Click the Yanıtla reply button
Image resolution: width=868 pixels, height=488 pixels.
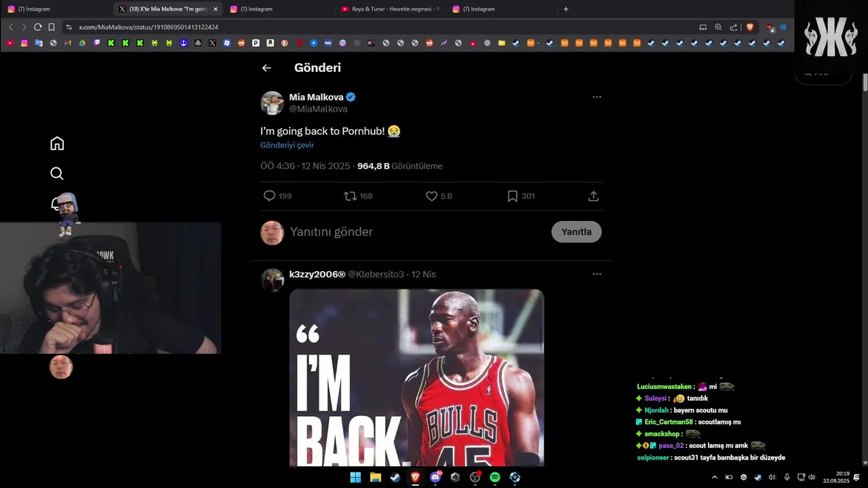pyautogui.click(x=576, y=232)
